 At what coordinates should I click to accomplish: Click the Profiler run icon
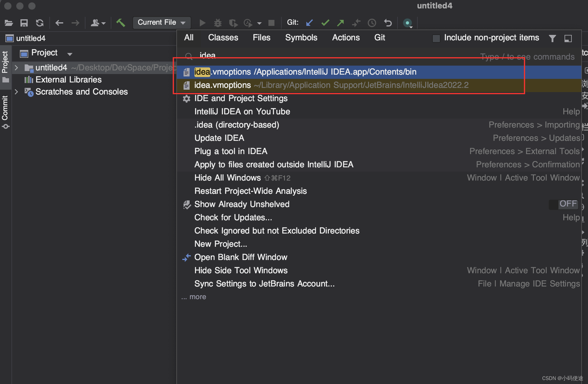pos(248,23)
